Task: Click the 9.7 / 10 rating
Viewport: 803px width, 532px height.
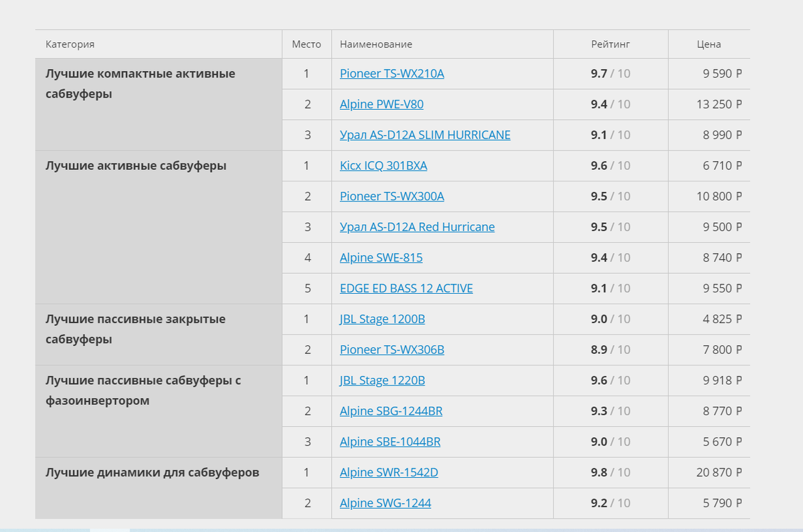Action: pos(610,74)
